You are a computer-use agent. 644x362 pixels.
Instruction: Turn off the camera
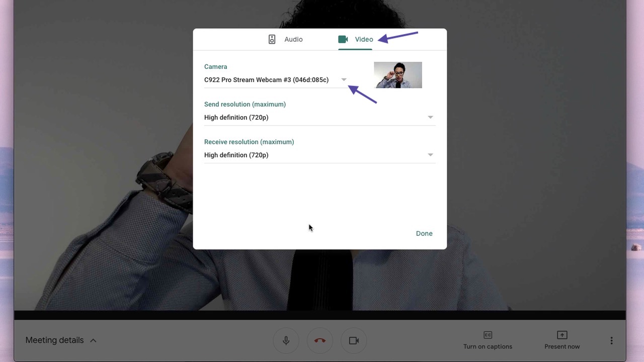(x=354, y=340)
